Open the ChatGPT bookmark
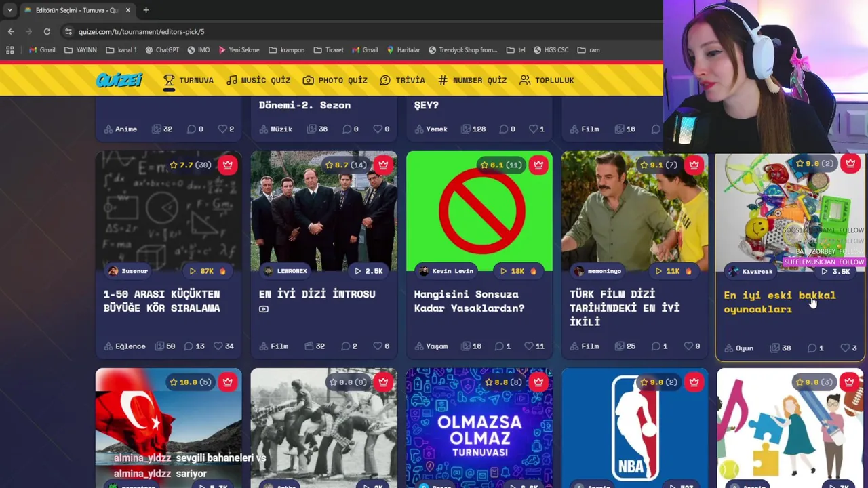 tap(161, 49)
